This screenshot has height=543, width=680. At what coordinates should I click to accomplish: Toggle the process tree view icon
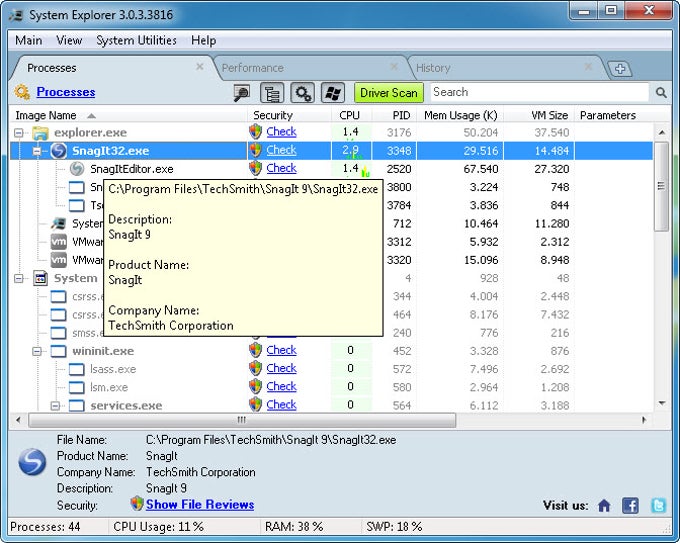click(272, 93)
